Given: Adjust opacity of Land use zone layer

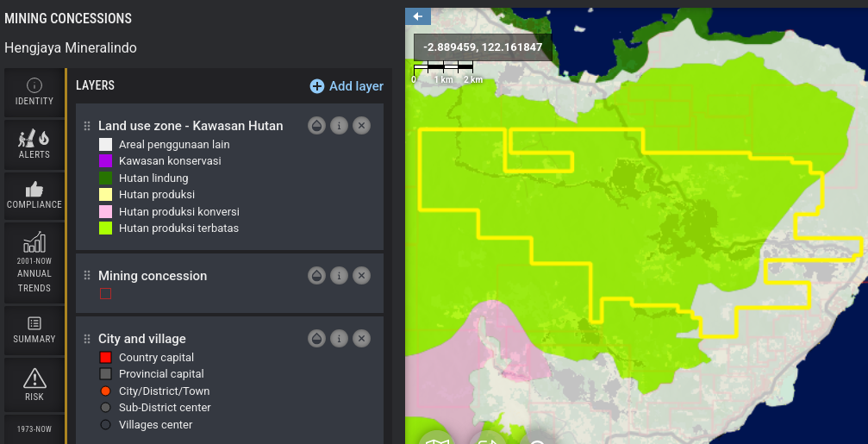Looking at the screenshot, I should (316, 126).
